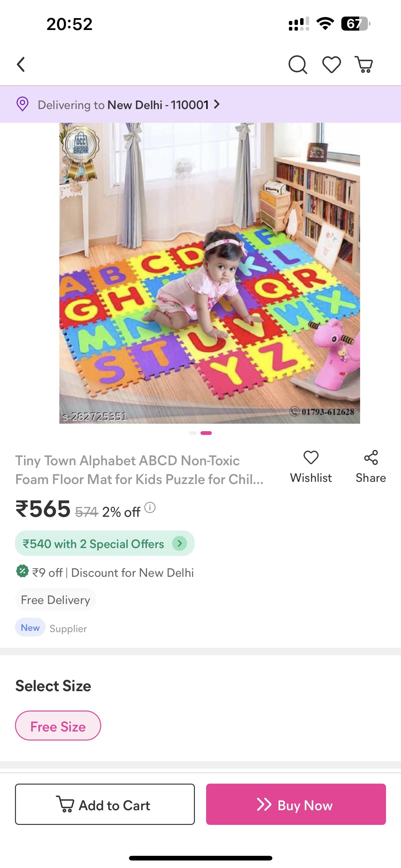Tap the price info circle icon
Screen dimensions: 401x868
click(150, 507)
